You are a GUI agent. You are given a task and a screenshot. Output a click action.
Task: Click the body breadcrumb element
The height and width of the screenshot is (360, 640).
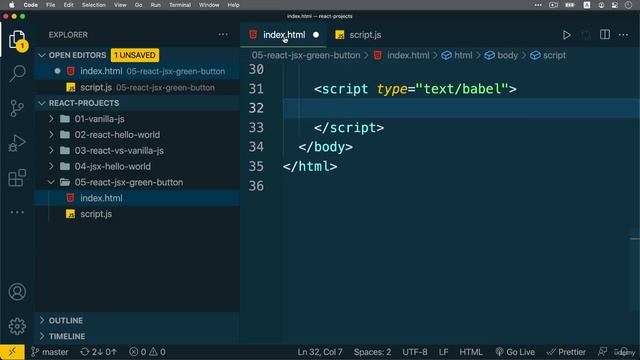click(x=501, y=55)
